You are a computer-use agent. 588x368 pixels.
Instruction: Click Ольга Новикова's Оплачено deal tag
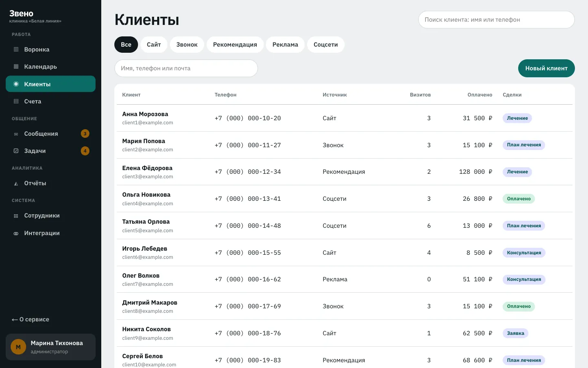(x=519, y=199)
